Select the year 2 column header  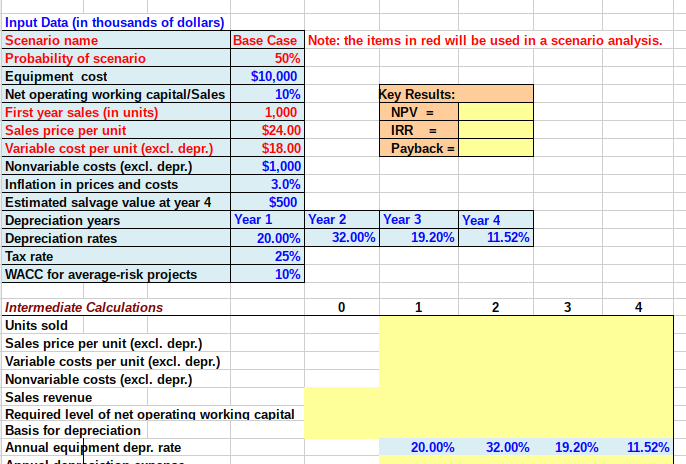(x=495, y=307)
